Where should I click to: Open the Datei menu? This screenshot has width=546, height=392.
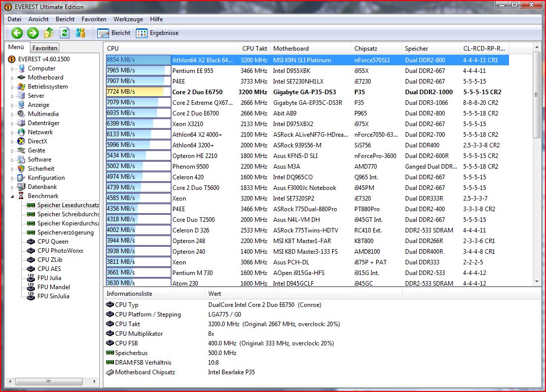(x=14, y=19)
